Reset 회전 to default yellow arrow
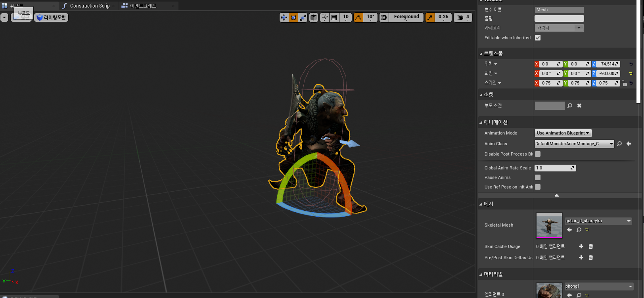This screenshot has width=644, height=298. (631, 73)
